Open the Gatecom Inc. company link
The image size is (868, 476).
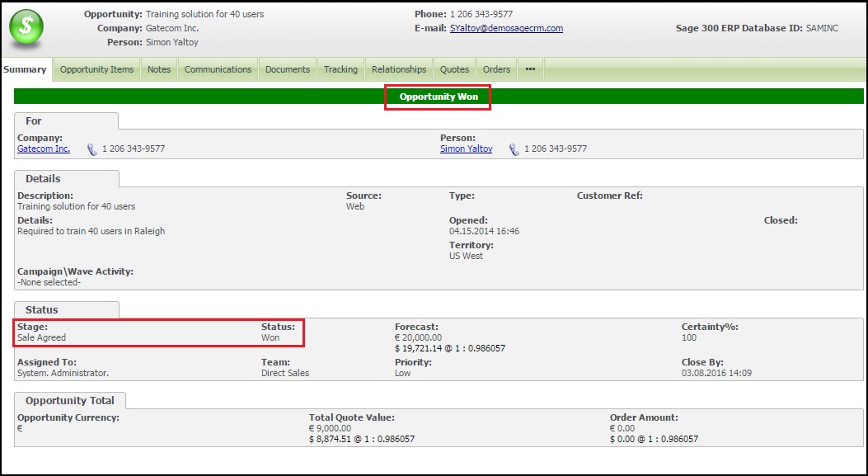44,148
